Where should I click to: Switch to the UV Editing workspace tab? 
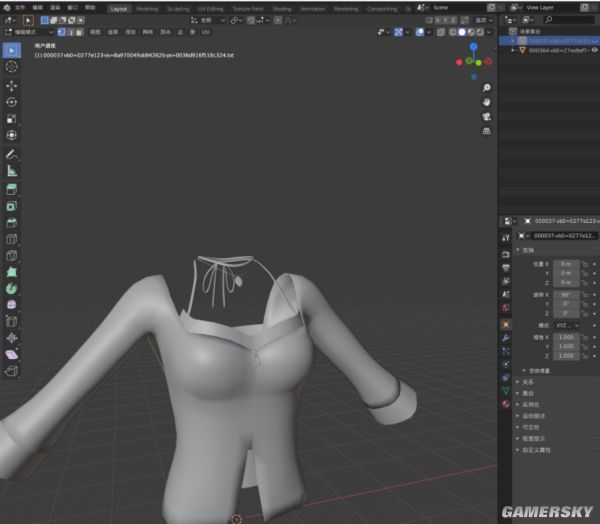tap(210, 8)
